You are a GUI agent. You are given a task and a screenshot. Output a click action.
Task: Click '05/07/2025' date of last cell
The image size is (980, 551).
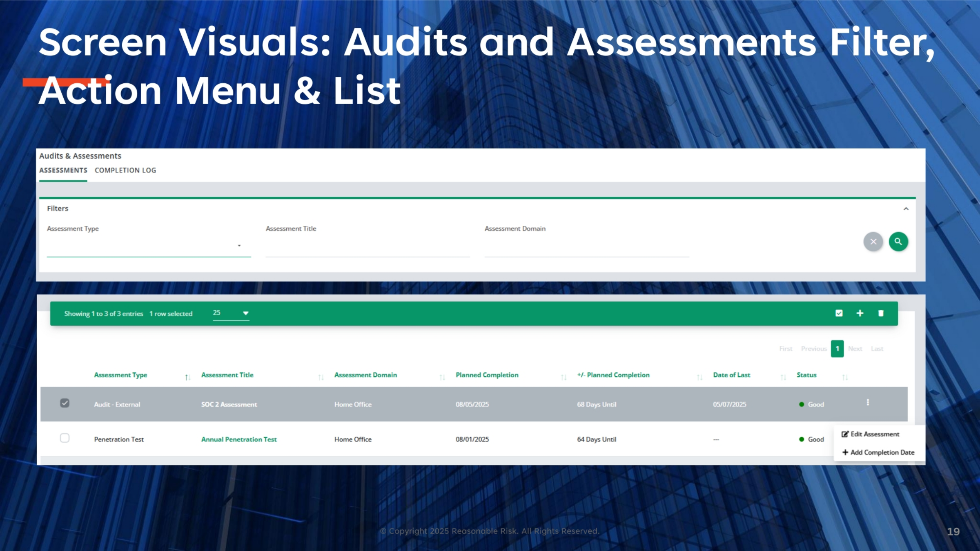(x=730, y=404)
